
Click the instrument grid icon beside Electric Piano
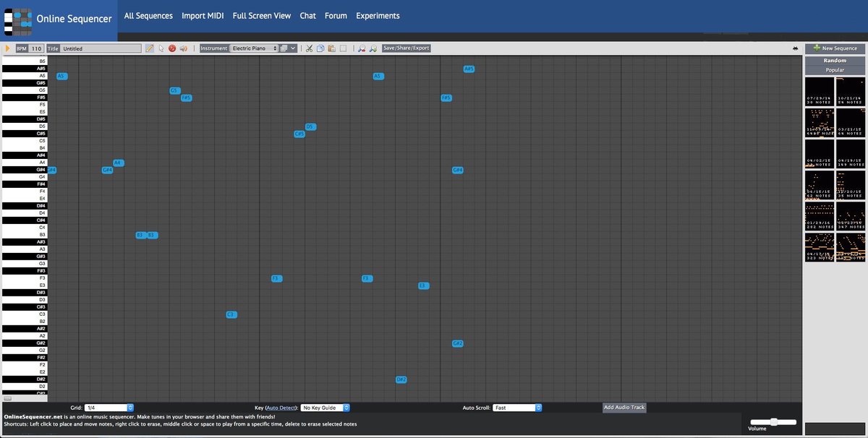(284, 48)
